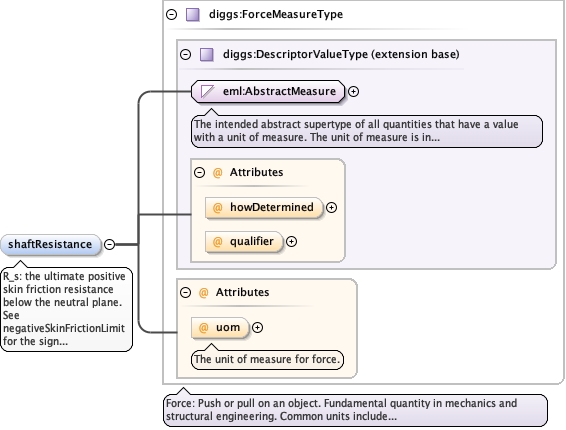Expand the howDetermined attribute

[x=331, y=208]
